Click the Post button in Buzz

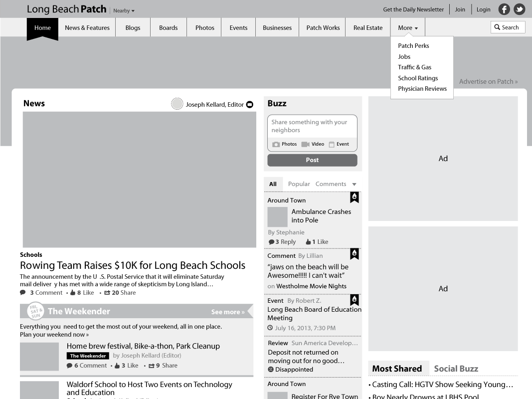[x=312, y=160]
